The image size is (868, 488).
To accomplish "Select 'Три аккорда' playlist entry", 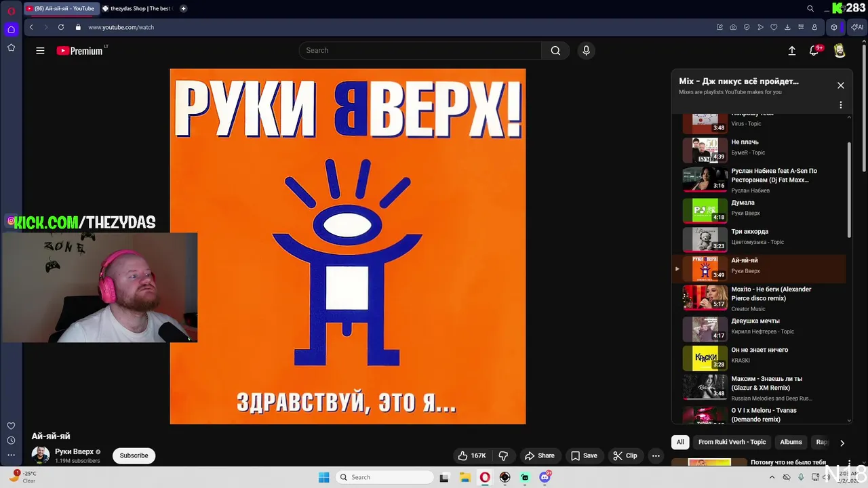I will [x=759, y=239].
